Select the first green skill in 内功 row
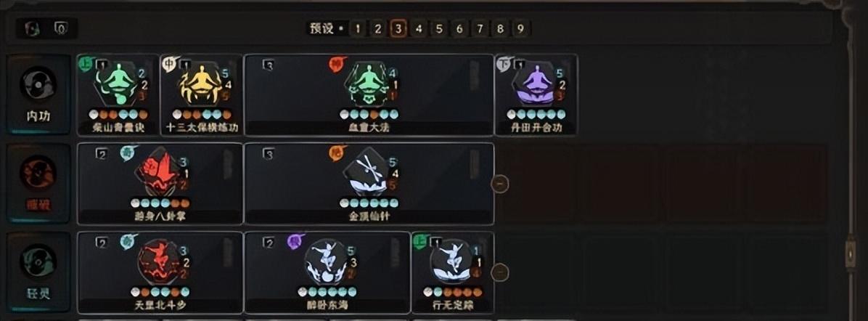868x321 pixels. [x=118, y=84]
